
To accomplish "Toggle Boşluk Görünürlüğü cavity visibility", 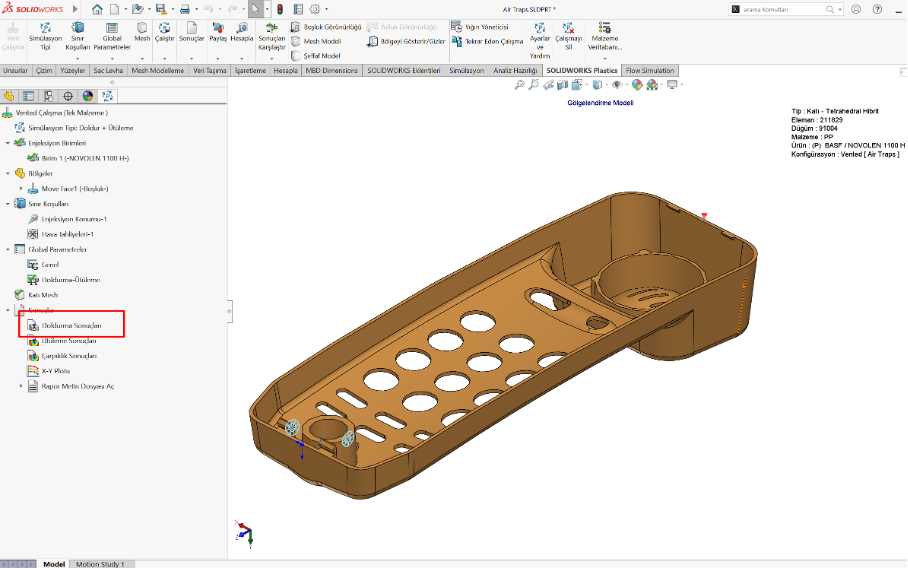I will click(325, 27).
